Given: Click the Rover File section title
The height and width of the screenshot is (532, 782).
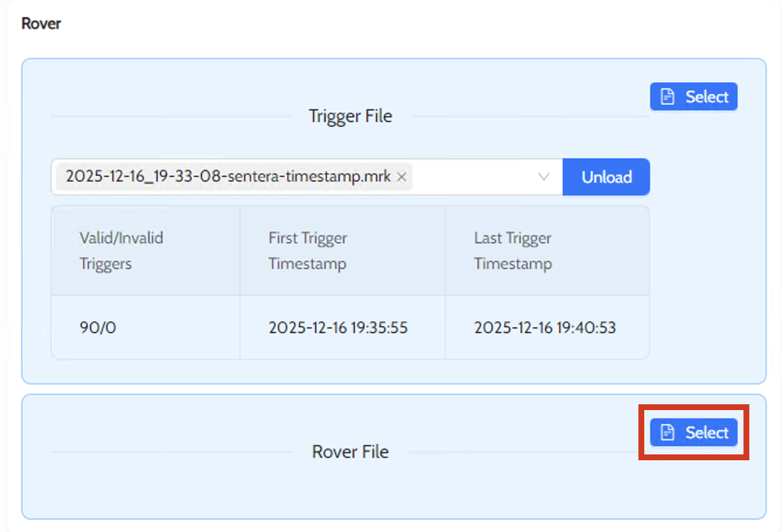Looking at the screenshot, I should 350,452.
